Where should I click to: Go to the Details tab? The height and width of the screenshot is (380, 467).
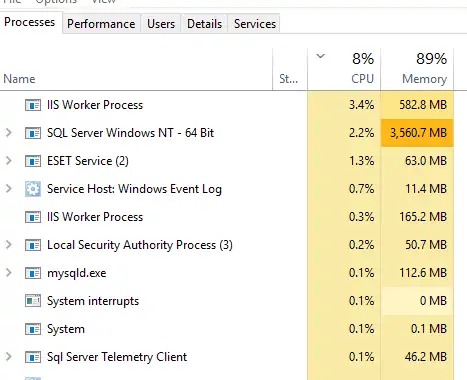pos(204,24)
